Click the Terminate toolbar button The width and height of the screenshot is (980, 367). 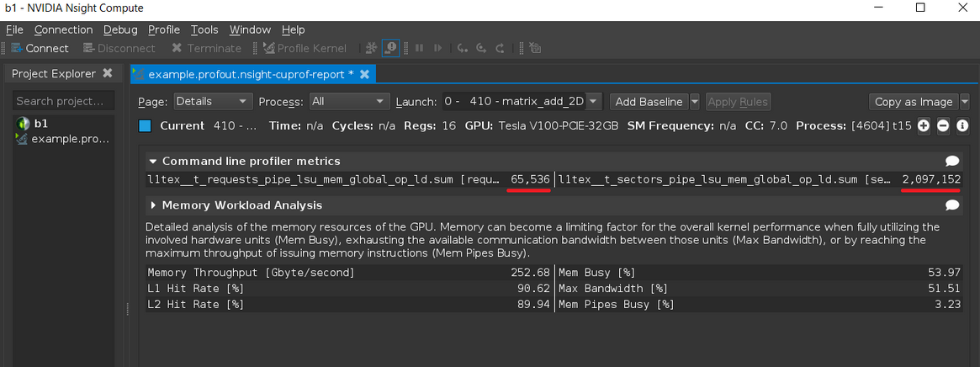tap(206, 48)
